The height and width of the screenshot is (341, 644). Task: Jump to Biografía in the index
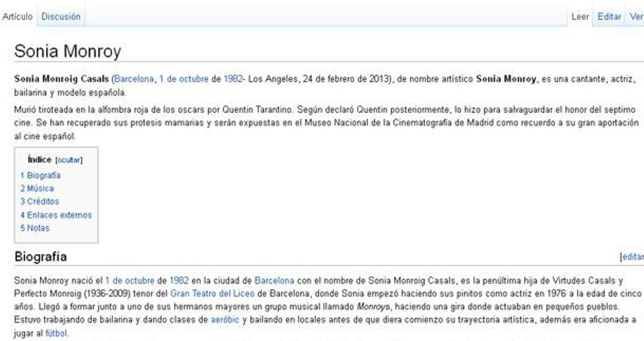point(41,175)
